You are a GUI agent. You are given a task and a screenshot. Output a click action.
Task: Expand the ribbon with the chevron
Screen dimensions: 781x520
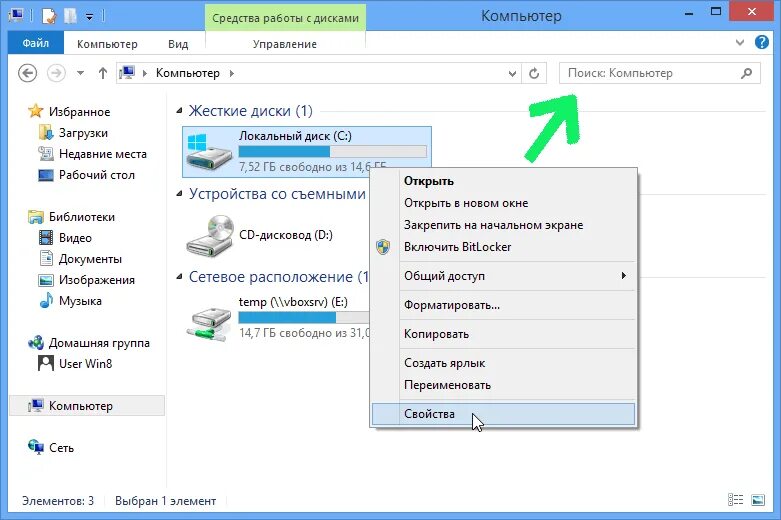(x=740, y=42)
